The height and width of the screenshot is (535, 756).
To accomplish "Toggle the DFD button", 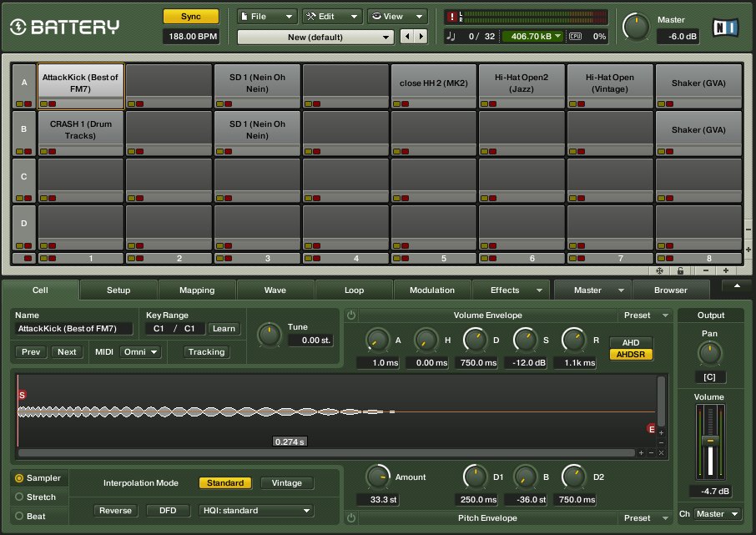I will (168, 511).
